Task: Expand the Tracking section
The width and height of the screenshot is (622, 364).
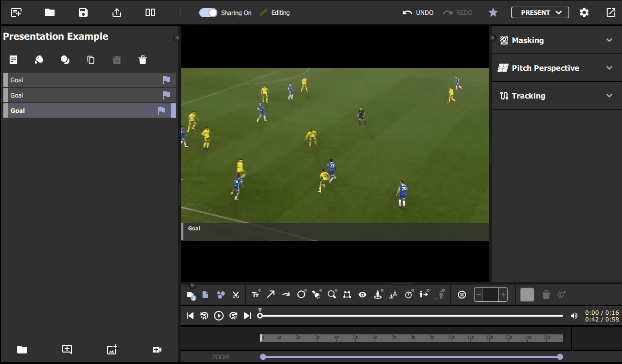Action: tap(556, 96)
